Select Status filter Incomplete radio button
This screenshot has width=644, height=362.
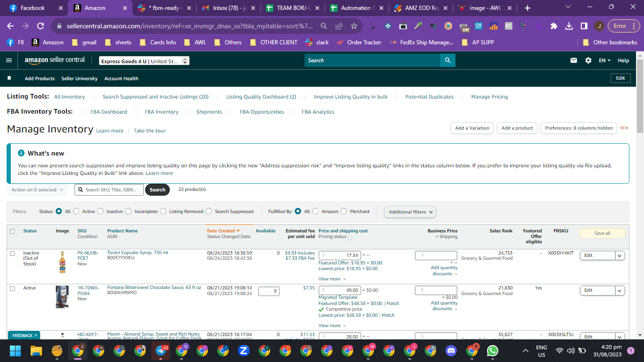point(128,212)
